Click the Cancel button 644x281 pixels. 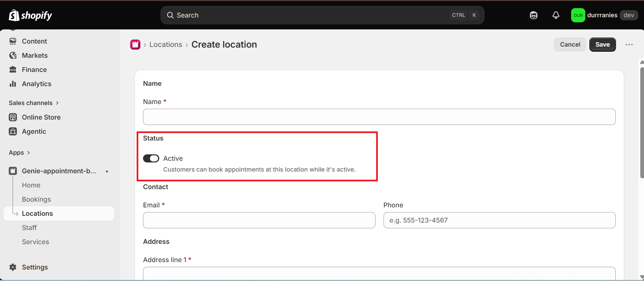coord(570,45)
